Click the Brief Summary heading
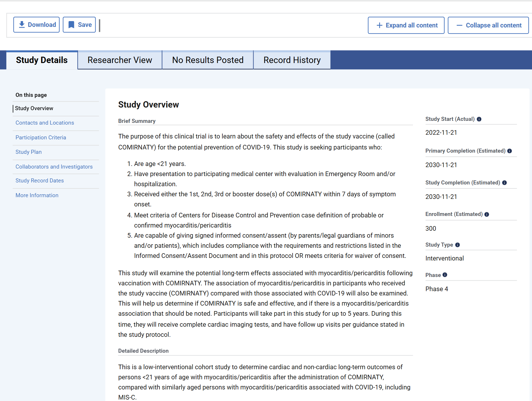 tap(137, 121)
